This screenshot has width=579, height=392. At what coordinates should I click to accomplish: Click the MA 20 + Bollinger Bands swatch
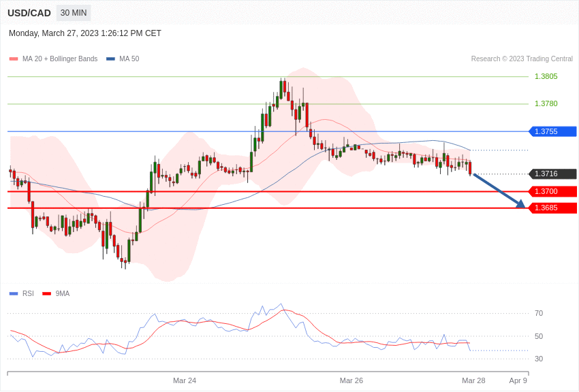pos(14,59)
